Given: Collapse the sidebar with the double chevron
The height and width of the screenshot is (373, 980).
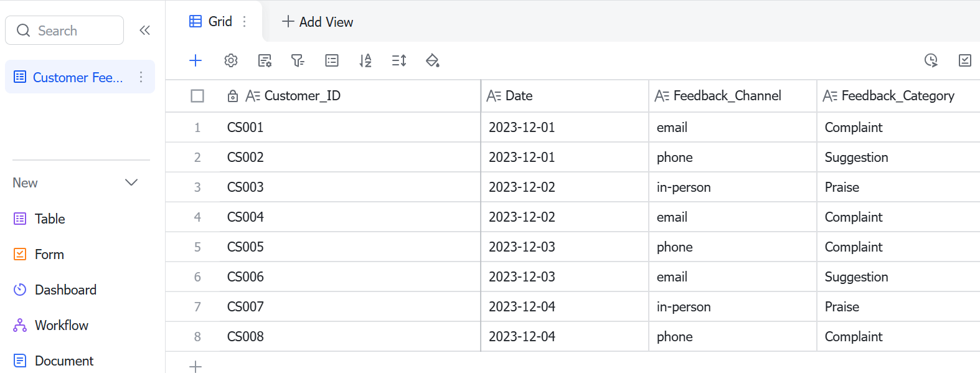Looking at the screenshot, I should click(144, 30).
